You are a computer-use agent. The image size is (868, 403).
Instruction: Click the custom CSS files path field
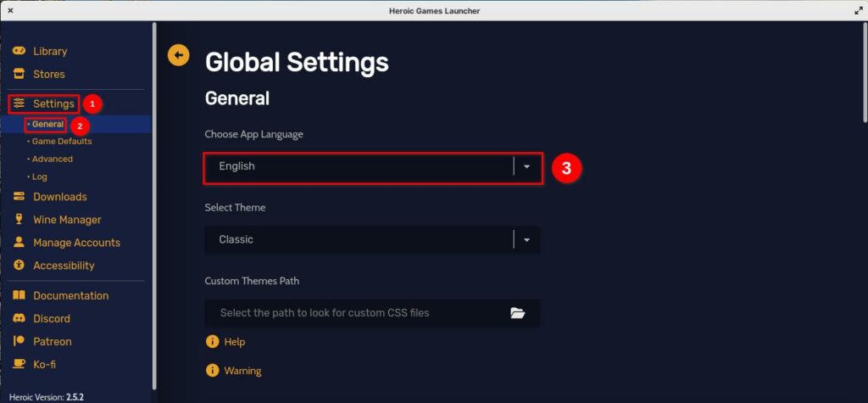(356, 313)
